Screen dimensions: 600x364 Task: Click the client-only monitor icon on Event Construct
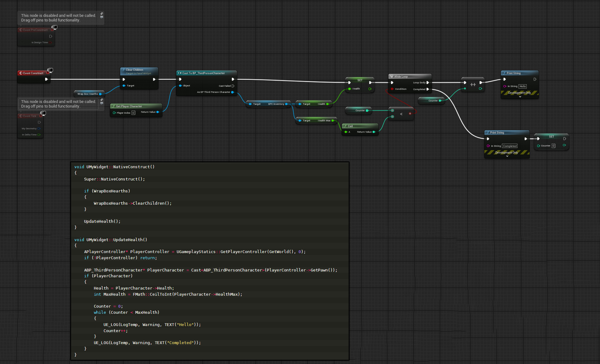pos(50,70)
